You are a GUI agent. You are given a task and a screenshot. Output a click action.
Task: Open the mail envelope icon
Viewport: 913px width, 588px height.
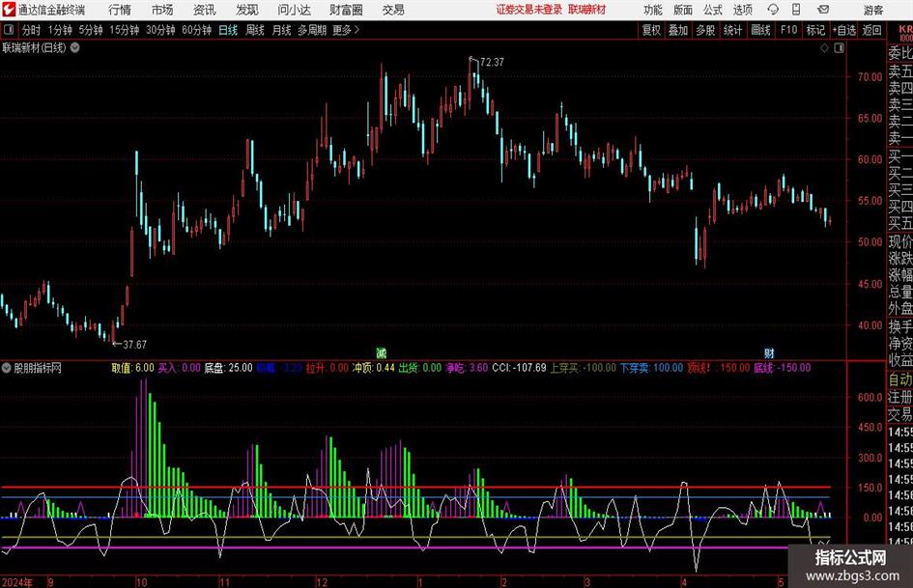click(x=823, y=10)
